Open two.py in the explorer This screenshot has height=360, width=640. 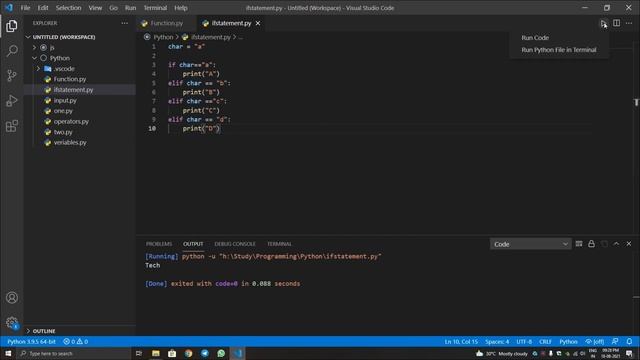(x=63, y=132)
